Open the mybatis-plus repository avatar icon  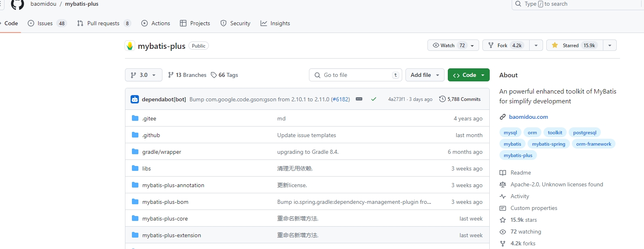tap(130, 46)
